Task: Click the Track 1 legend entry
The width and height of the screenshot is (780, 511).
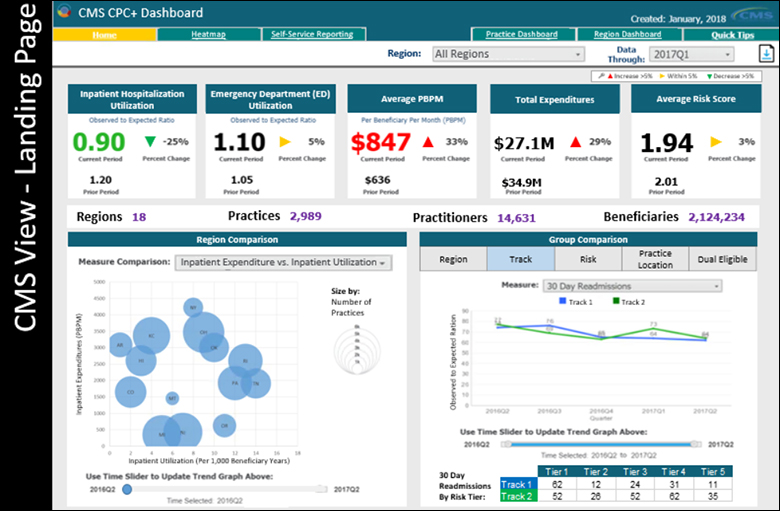Action: (x=576, y=302)
